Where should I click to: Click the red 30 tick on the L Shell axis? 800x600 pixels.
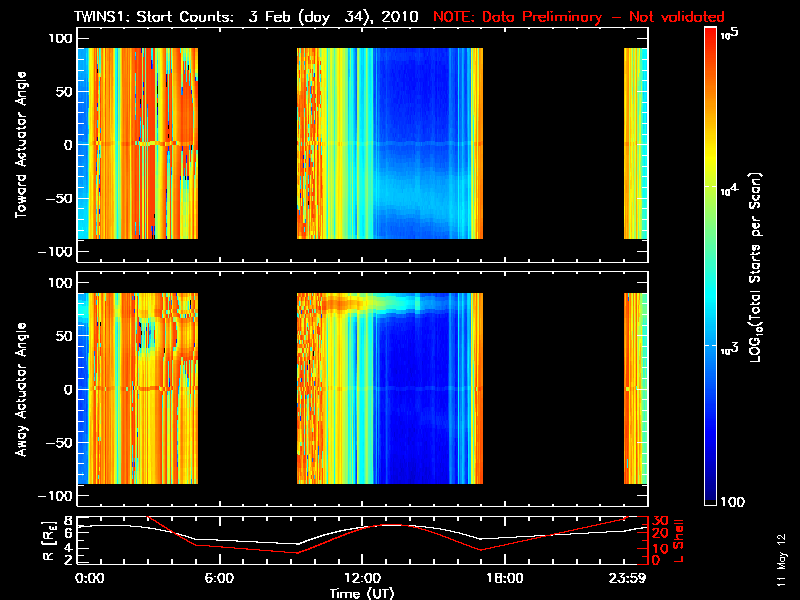pyautogui.click(x=660, y=521)
